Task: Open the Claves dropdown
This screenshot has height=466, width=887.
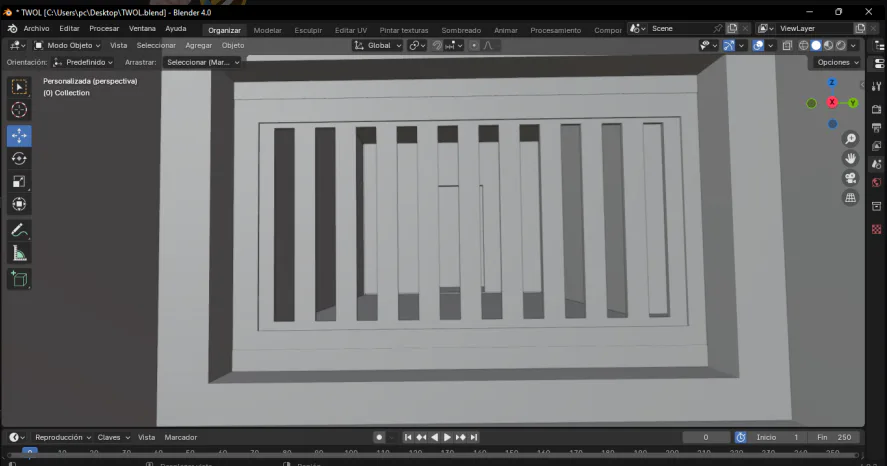Action: [x=113, y=437]
